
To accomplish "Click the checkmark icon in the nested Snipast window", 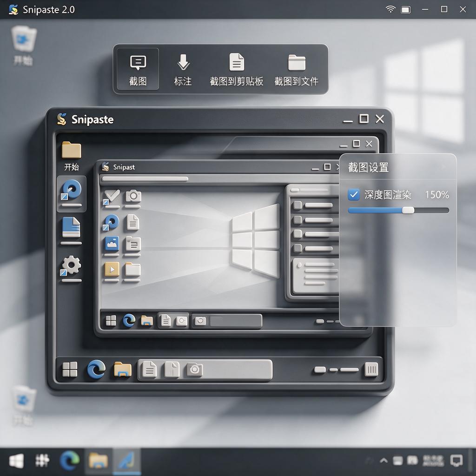I will coord(112,198).
